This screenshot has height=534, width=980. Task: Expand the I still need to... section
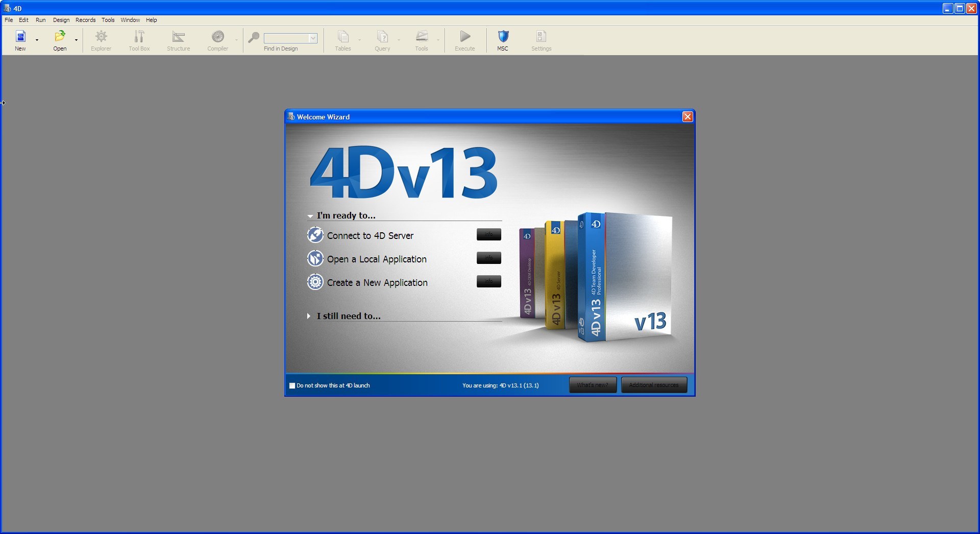tap(309, 316)
